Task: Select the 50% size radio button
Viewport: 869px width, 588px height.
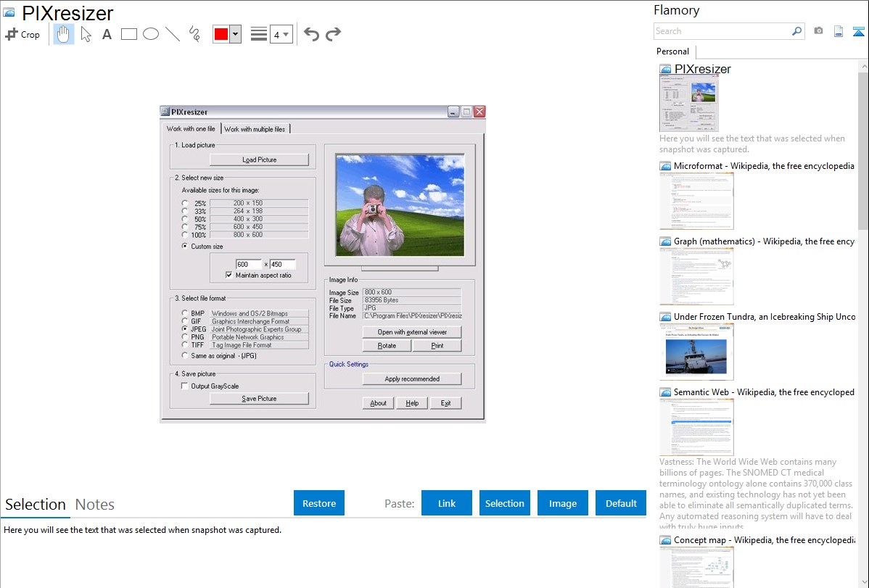Action: [185, 219]
